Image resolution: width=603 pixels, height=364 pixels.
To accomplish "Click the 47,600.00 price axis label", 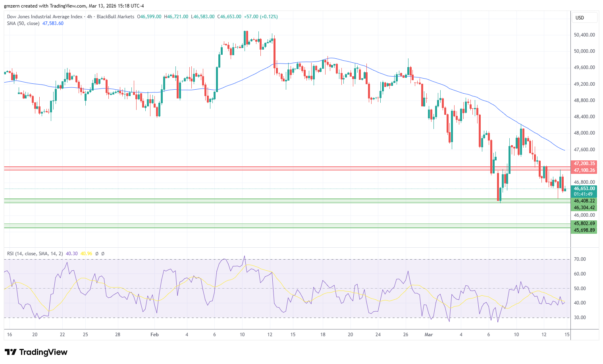I will point(584,150).
